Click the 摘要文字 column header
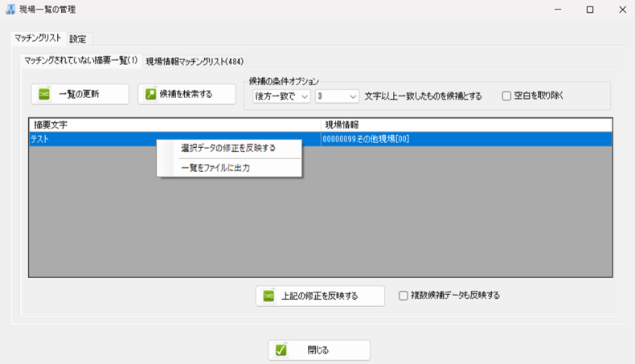Screen dimensions: 635x364 pyautogui.click(x=175, y=125)
